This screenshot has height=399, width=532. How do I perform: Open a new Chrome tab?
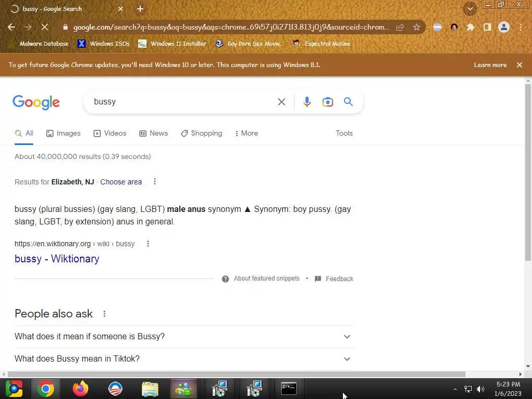(x=140, y=9)
